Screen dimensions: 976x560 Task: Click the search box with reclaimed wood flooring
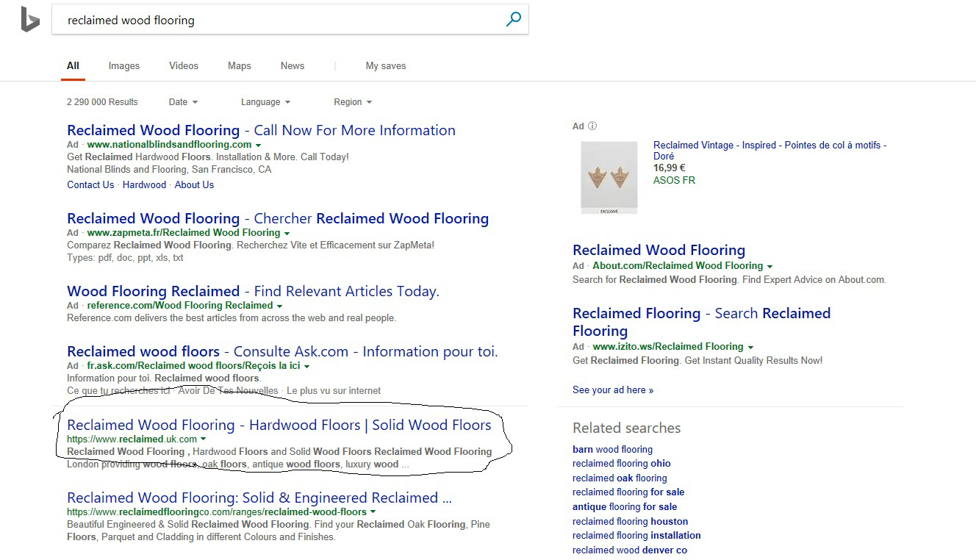coord(279,21)
